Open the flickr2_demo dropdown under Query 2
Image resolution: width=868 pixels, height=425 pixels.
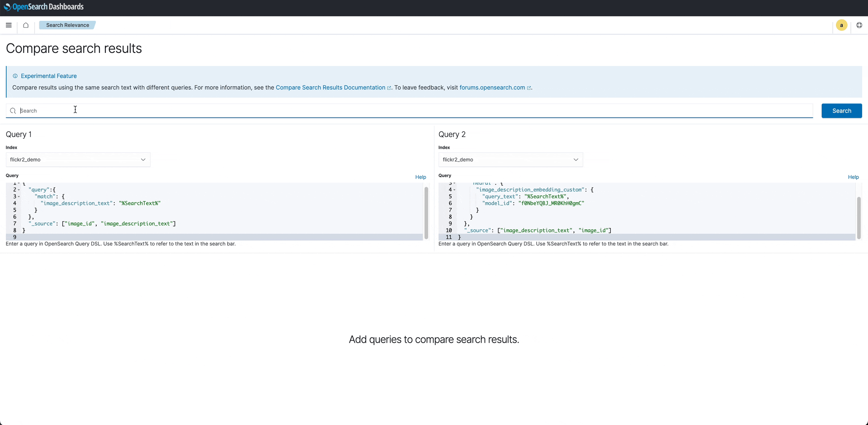510,159
